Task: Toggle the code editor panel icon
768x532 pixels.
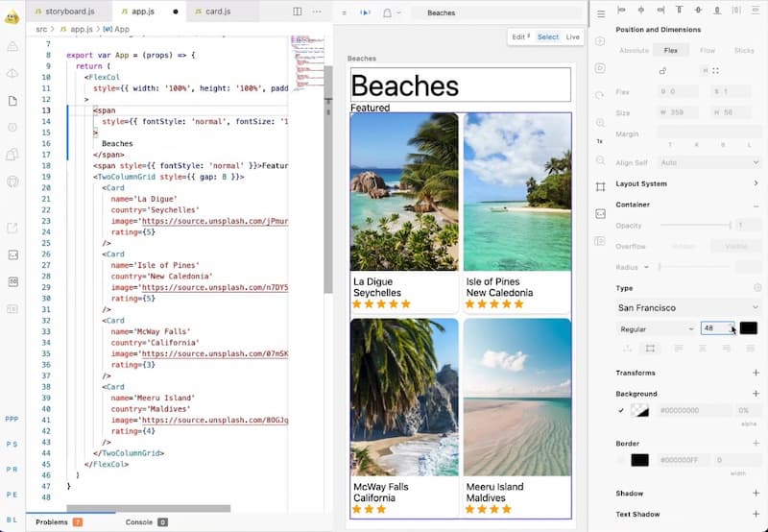Action: 601,213
